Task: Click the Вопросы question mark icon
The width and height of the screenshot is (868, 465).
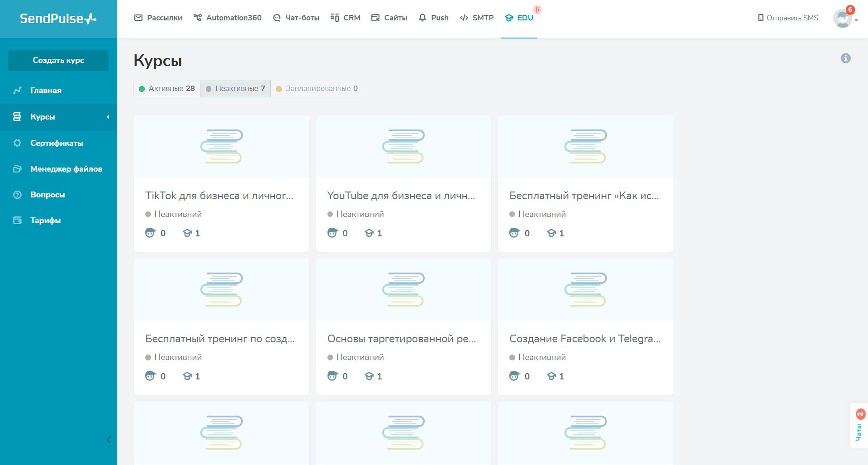Action: 17,195
